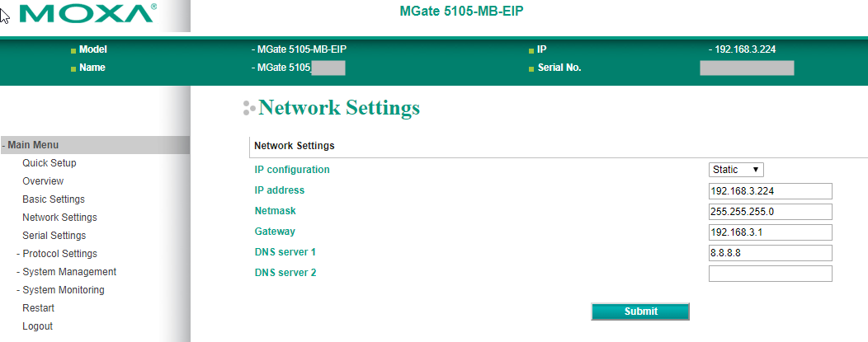Image resolution: width=868 pixels, height=342 pixels.
Task: Click the MOXA logo
Action: coord(87,13)
